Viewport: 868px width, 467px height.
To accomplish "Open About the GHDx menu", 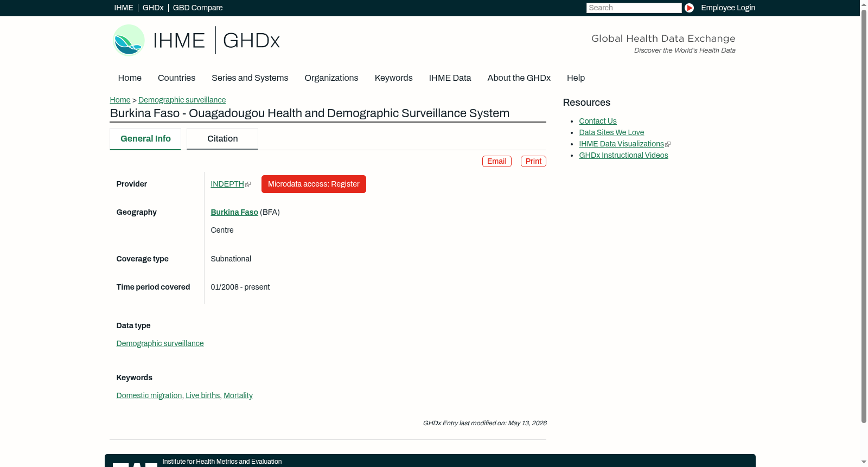I will point(519,78).
